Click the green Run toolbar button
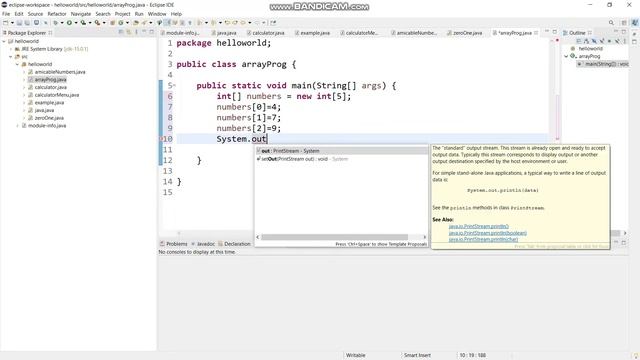Screen dimensions: 640x360 69,23
